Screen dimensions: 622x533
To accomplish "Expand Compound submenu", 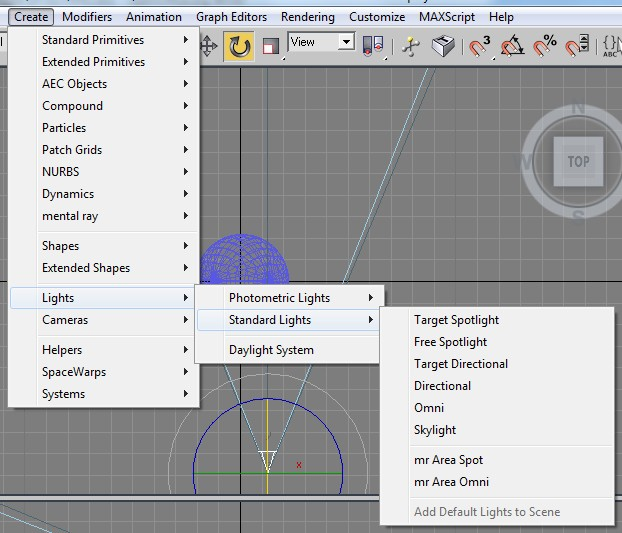I will click(104, 106).
